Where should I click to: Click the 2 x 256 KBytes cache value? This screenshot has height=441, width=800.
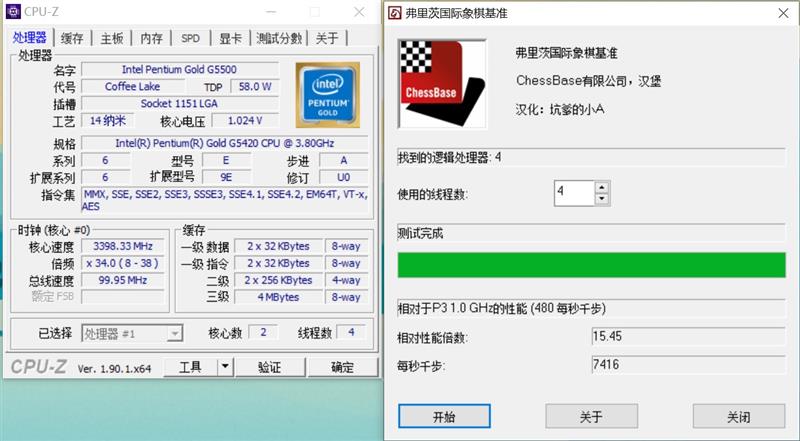pos(279,280)
